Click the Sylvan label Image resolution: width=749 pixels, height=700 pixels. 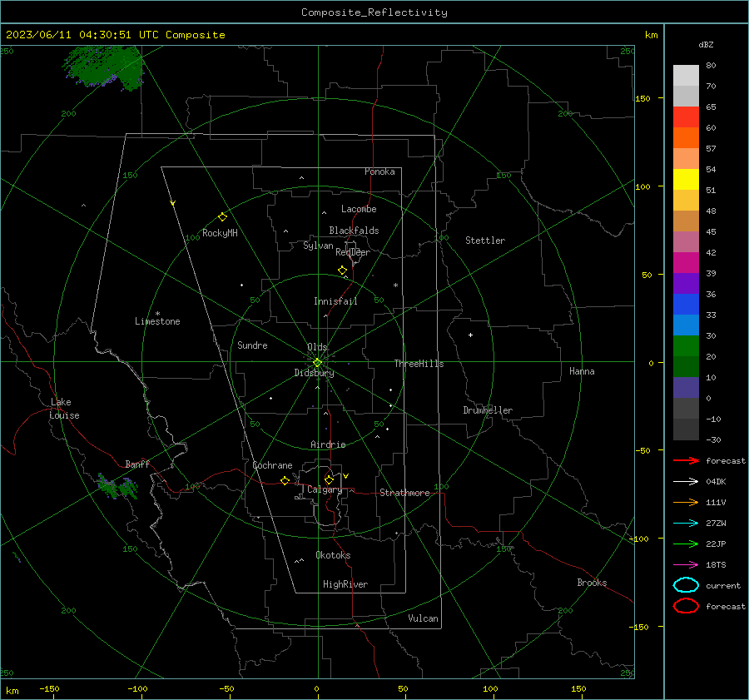pyautogui.click(x=318, y=246)
